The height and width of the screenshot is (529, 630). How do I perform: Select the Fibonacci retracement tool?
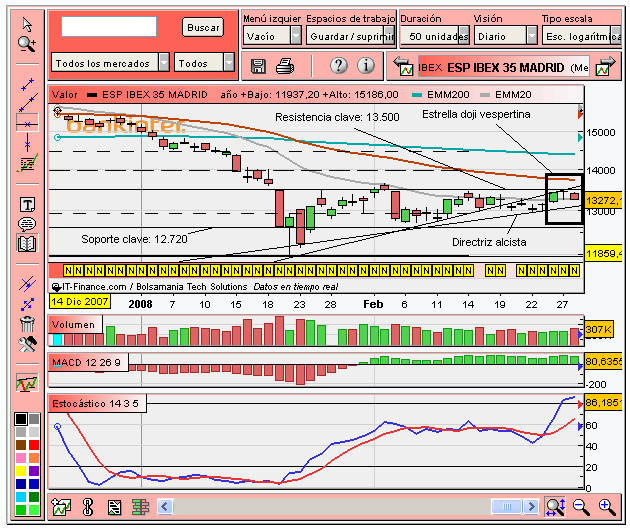pos(27,163)
